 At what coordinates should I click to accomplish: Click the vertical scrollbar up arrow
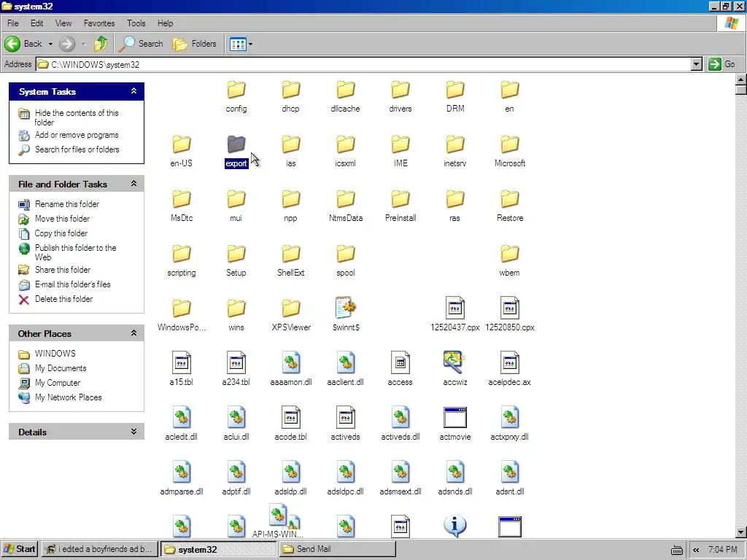click(741, 79)
